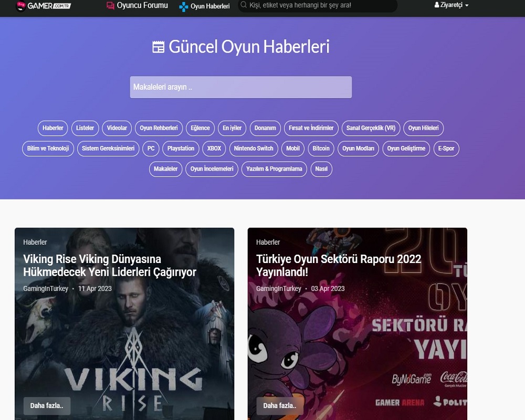Select the Yazılım & Programlama tag

click(x=274, y=169)
